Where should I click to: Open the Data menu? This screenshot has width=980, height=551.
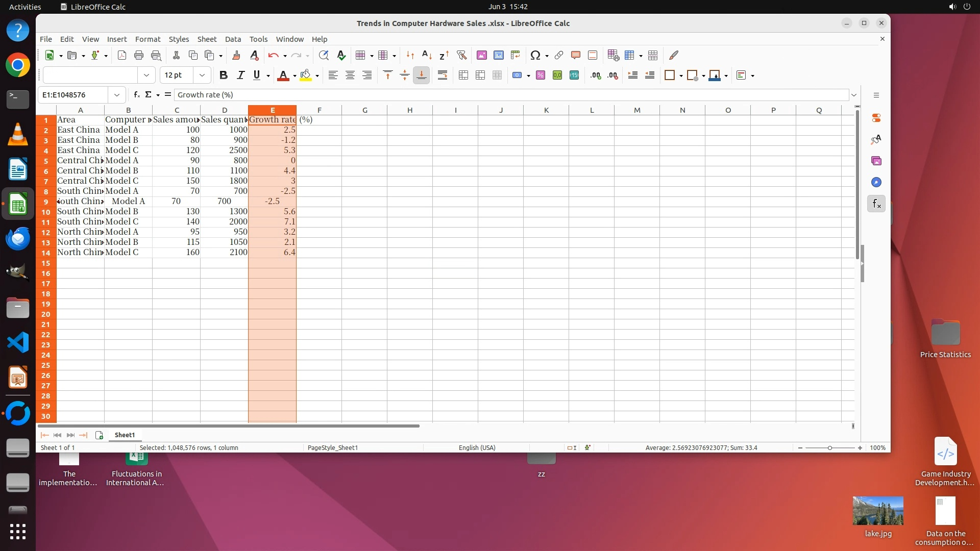[233, 39]
